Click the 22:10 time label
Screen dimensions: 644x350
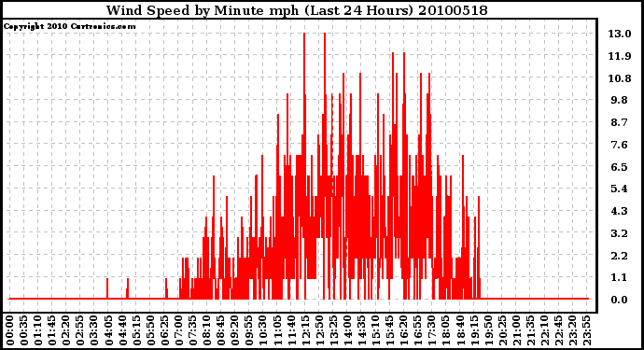pyautogui.click(x=544, y=331)
